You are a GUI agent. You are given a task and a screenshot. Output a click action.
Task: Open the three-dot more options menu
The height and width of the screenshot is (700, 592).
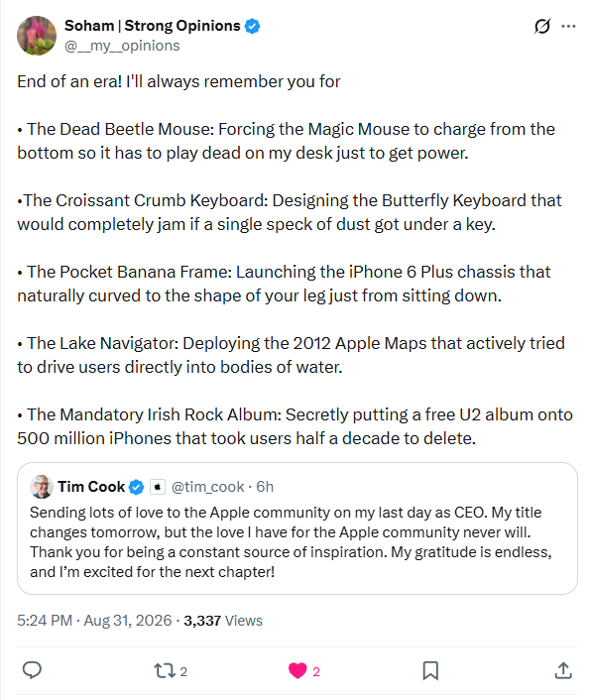pos(568,27)
